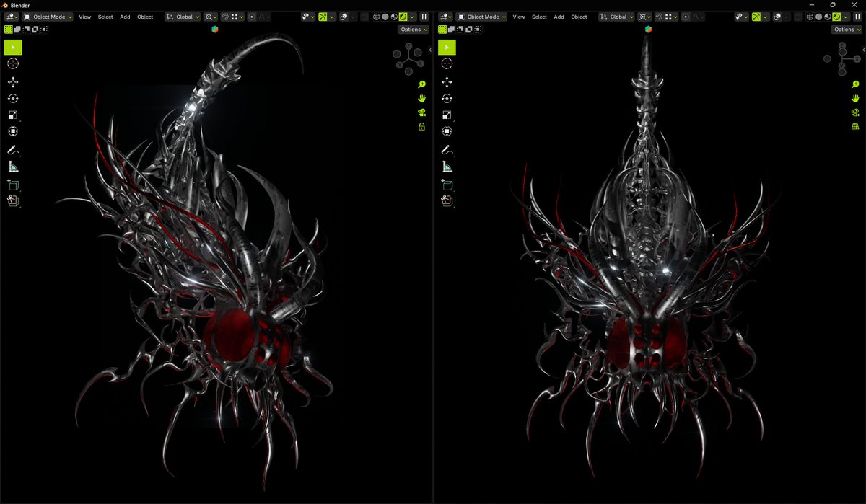Expand Options dropdown in right viewport
The height and width of the screenshot is (504, 866).
847,30
